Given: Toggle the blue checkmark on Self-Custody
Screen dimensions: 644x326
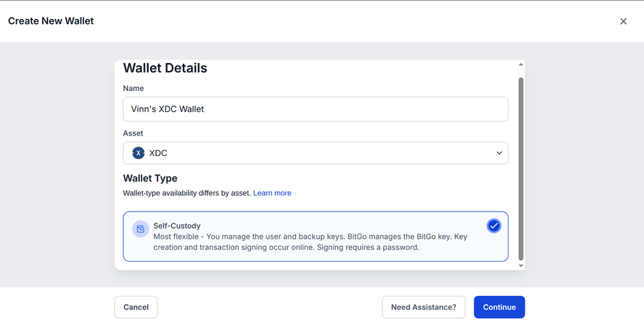Looking at the screenshot, I should pos(494,226).
